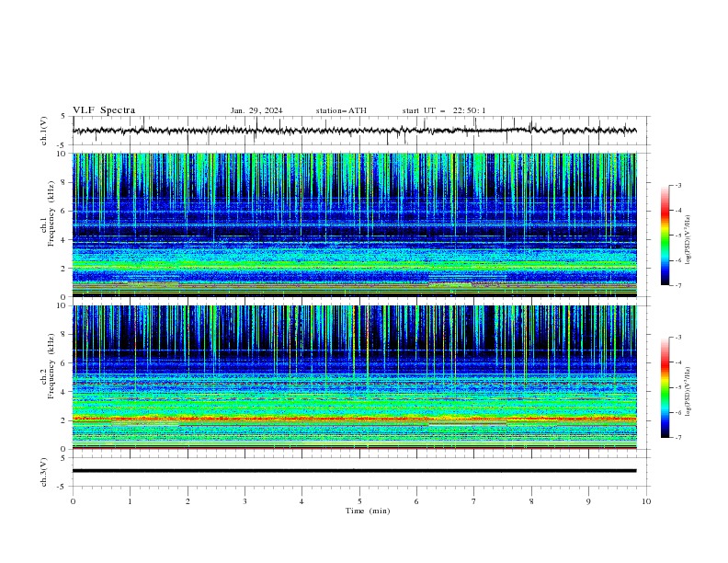The height and width of the screenshot is (563, 728).
Task: Click time axis tick label "9"
Action: pos(588,501)
